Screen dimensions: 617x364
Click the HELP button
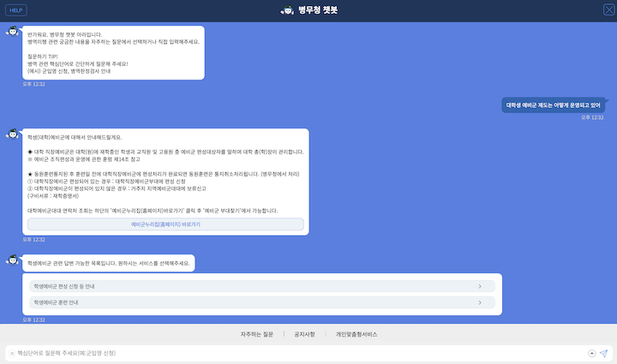(x=16, y=10)
